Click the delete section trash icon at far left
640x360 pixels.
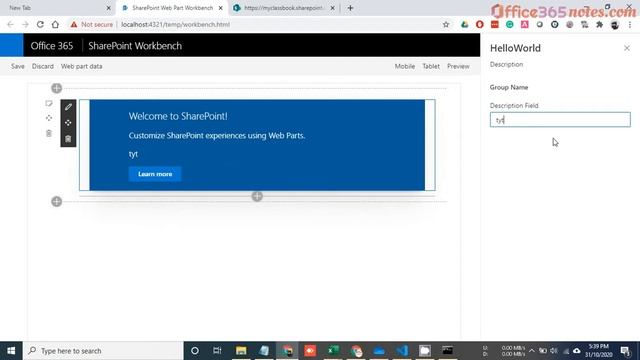[x=49, y=133]
